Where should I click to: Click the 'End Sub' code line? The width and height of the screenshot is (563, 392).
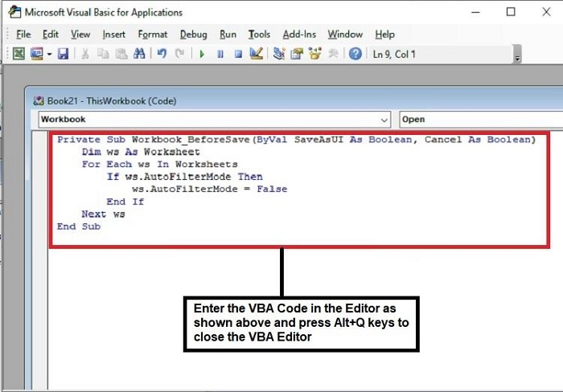(x=79, y=227)
